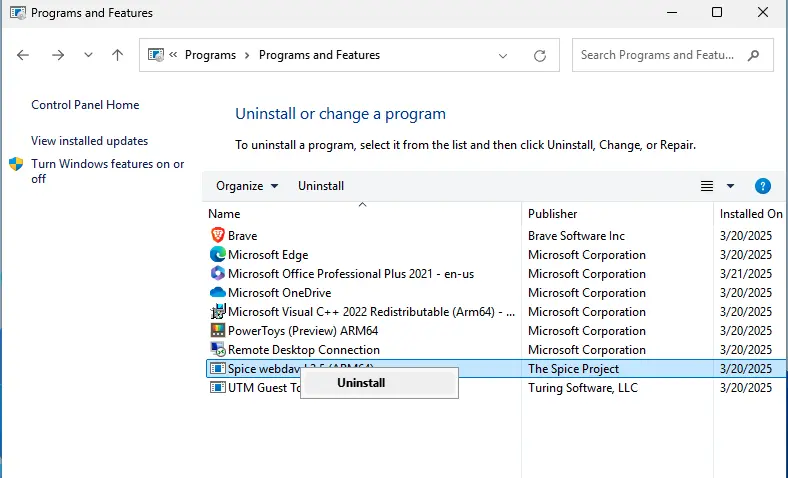Select the Microsoft OneDrive cloud icon

218,293
